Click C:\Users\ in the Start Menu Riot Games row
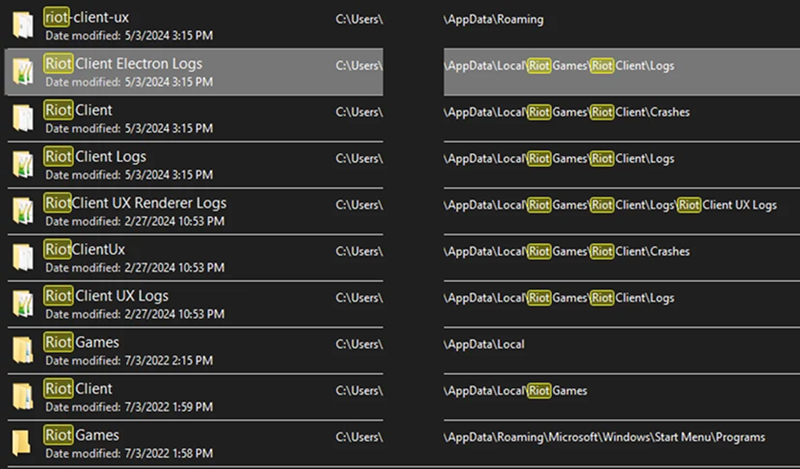800x469 pixels. [x=359, y=437]
